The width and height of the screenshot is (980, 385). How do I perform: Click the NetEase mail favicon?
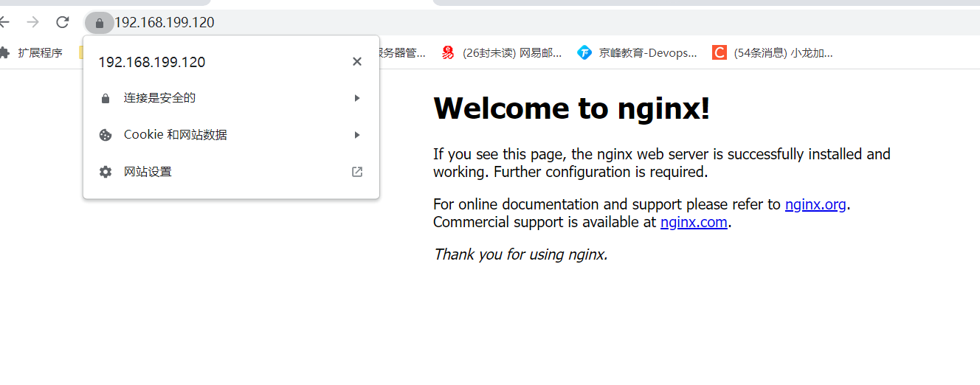[448, 53]
